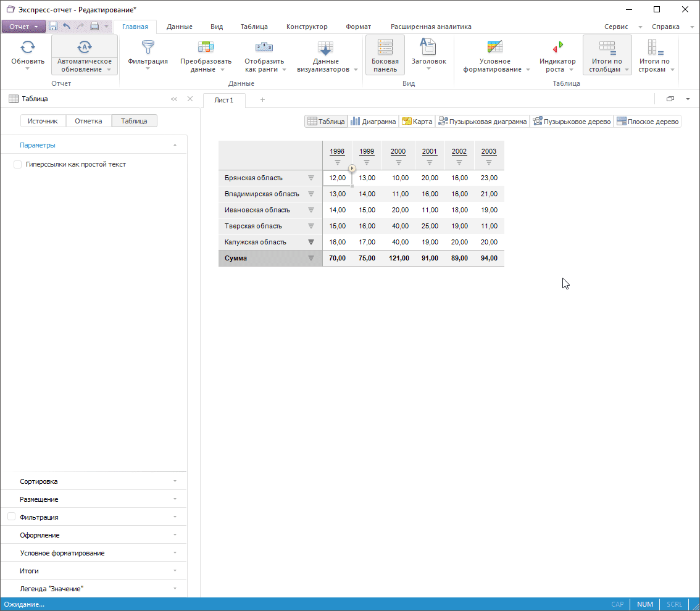
Task: Select the Тверская область 2000 value cell
Action: pos(398,226)
